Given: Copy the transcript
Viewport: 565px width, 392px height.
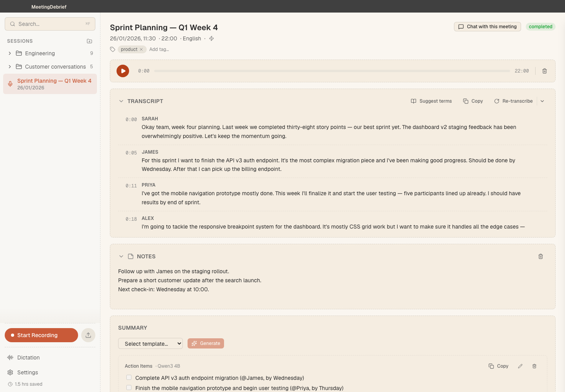Looking at the screenshot, I should tap(473, 101).
